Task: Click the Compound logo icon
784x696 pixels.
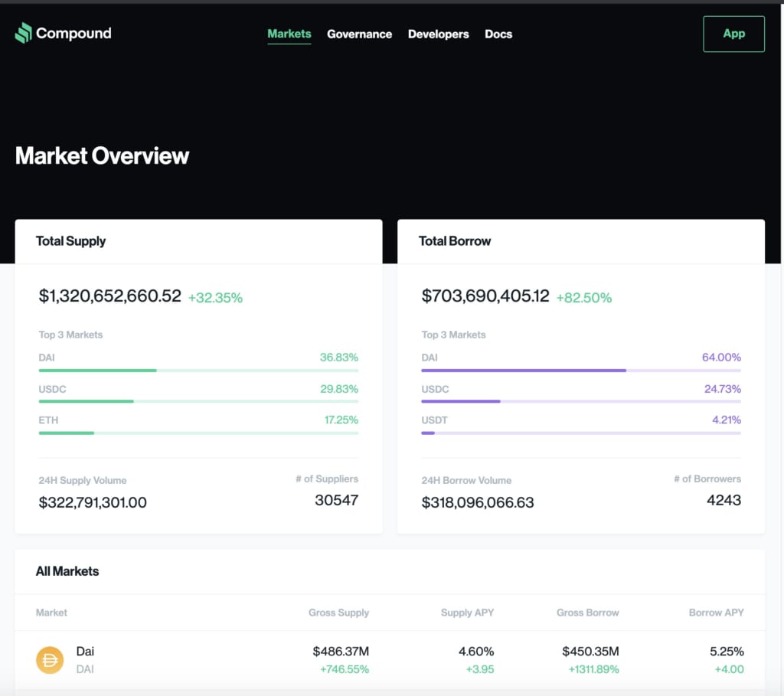Action: tap(24, 33)
